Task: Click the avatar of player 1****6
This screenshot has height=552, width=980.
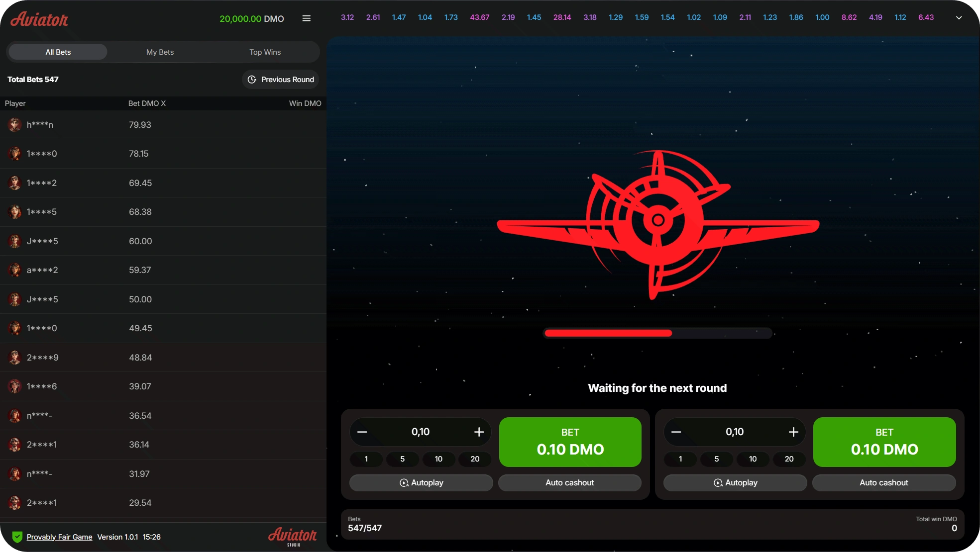Action: coord(15,386)
